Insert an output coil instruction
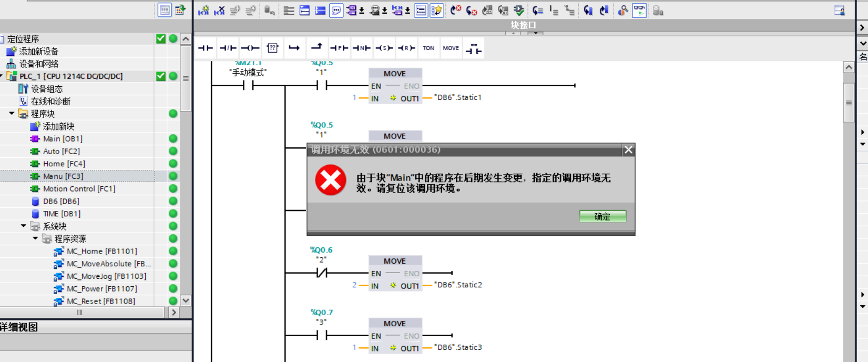This screenshot has width=868, height=362. (x=250, y=48)
